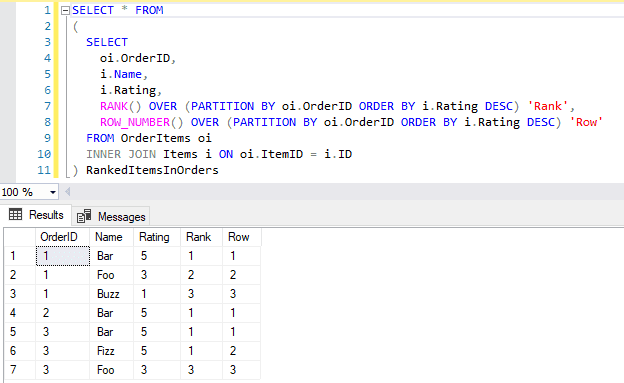Select result row number 3 header

pos(20,294)
